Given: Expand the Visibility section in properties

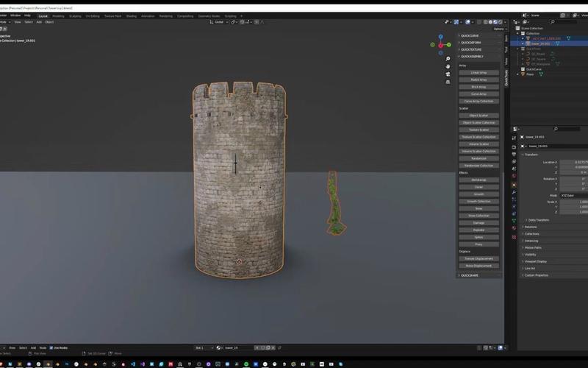Looking at the screenshot, I should (x=530, y=255).
